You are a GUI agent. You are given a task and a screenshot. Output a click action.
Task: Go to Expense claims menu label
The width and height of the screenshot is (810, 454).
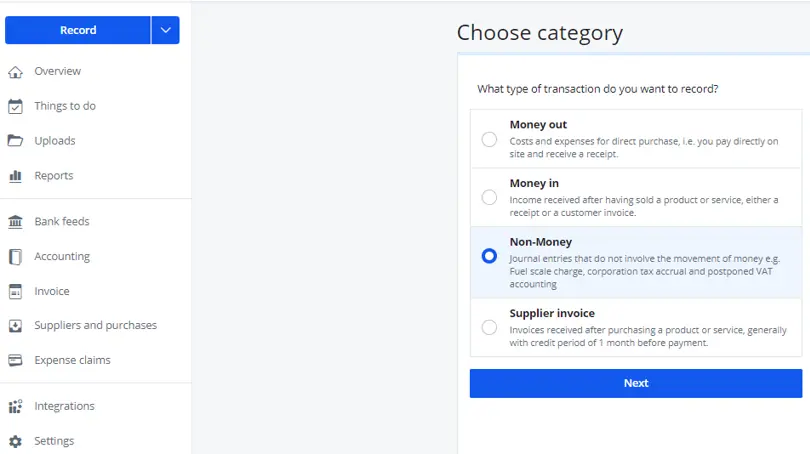pyautogui.click(x=72, y=360)
